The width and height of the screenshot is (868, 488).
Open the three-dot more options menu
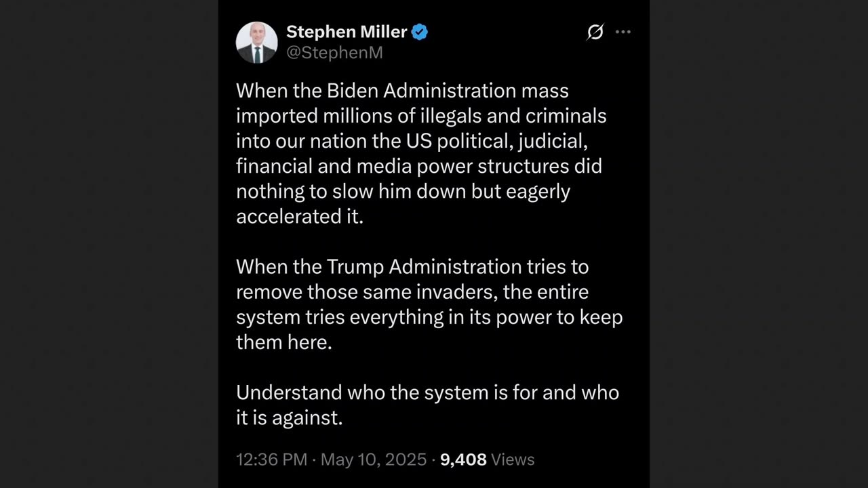point(623,32)
